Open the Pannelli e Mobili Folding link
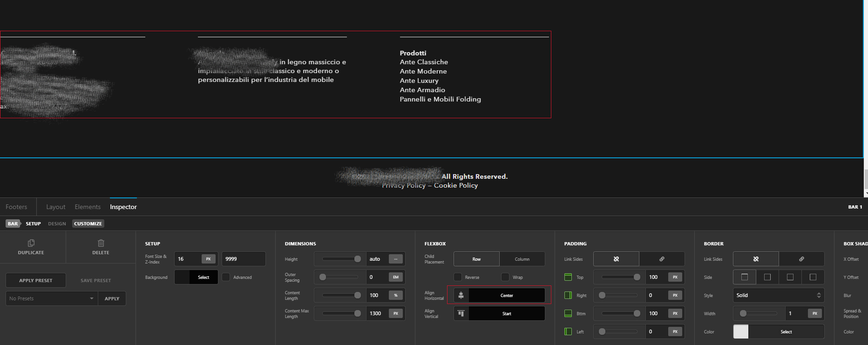 [x=441, y=99]
